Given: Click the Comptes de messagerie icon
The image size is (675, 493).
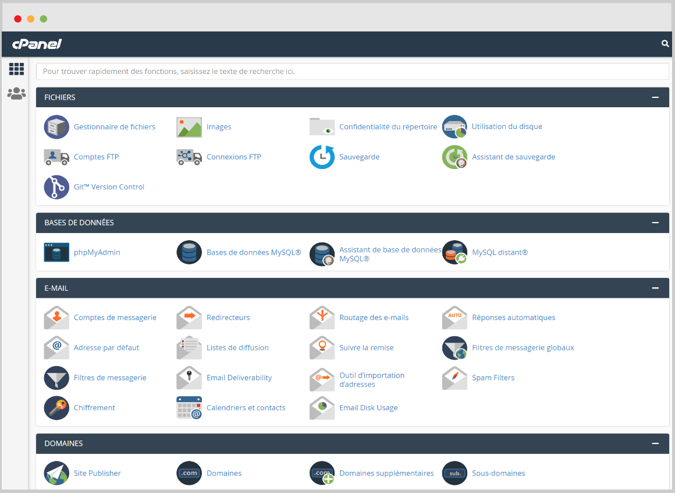Looking at the screenshot, I should pyautogui.click(x=57, y=318).
